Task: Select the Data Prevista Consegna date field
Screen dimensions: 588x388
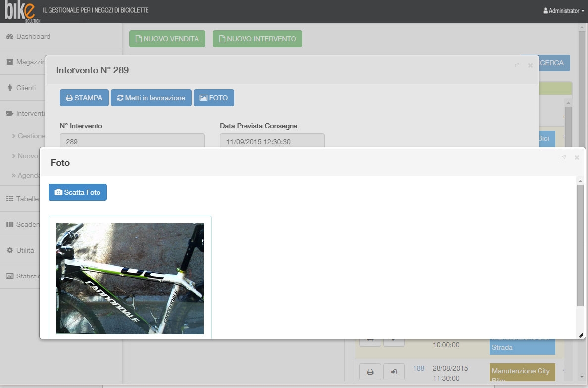Action: [272, 140]
